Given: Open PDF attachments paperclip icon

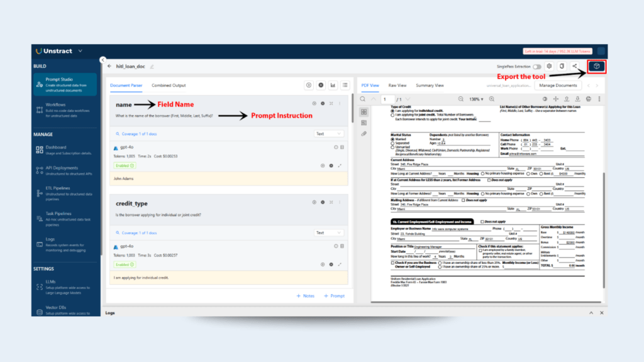Looking at the screenshot, I should coord(364,134).
